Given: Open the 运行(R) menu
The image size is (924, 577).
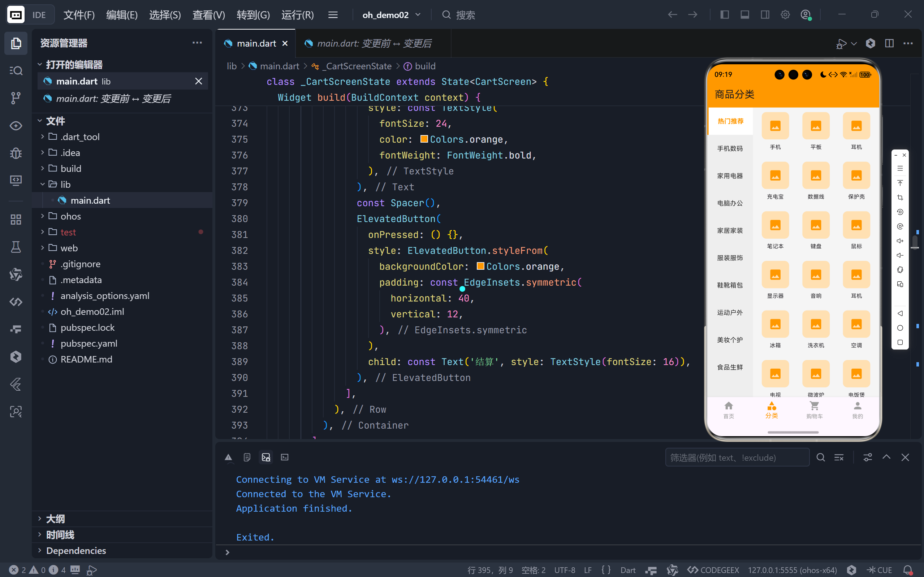Looking at the screenshot, I should pos(297,15).
